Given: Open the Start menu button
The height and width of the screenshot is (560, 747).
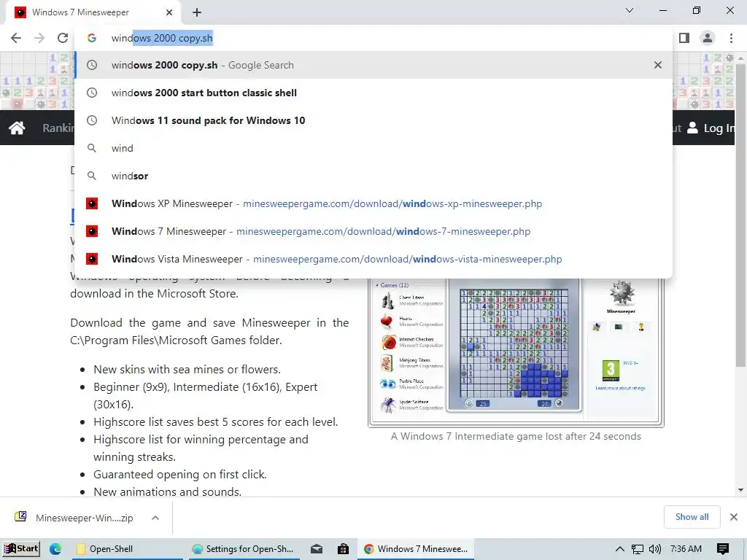Looking at the screenshot, I should click(x=20, y=548).
